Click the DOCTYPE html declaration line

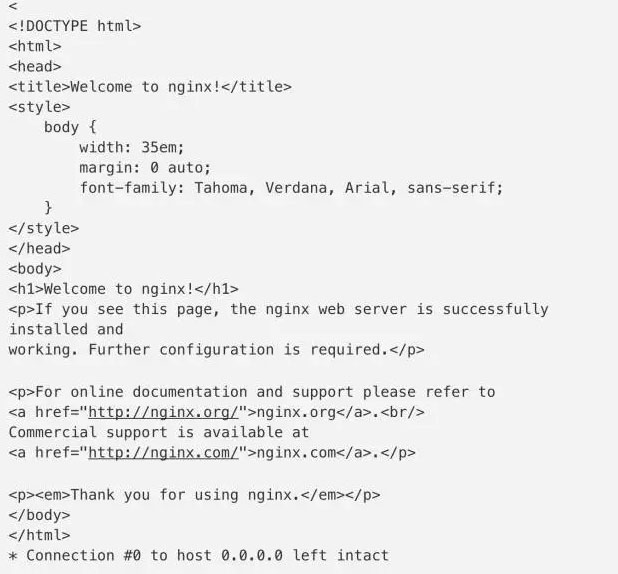coord(75,26)
